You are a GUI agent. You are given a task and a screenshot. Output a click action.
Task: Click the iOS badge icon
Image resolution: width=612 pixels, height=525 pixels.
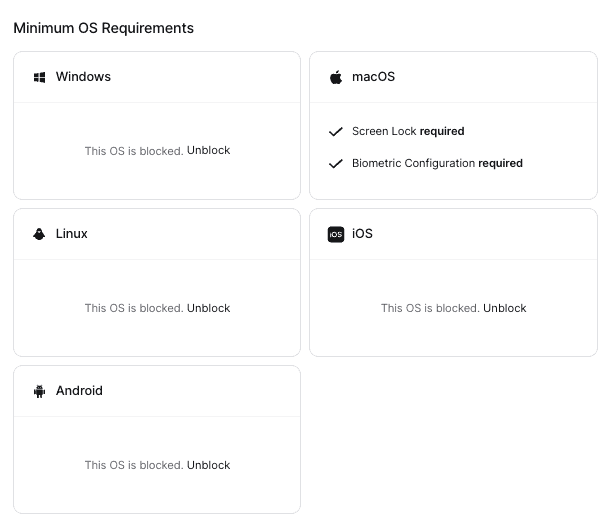click(336, 234)
